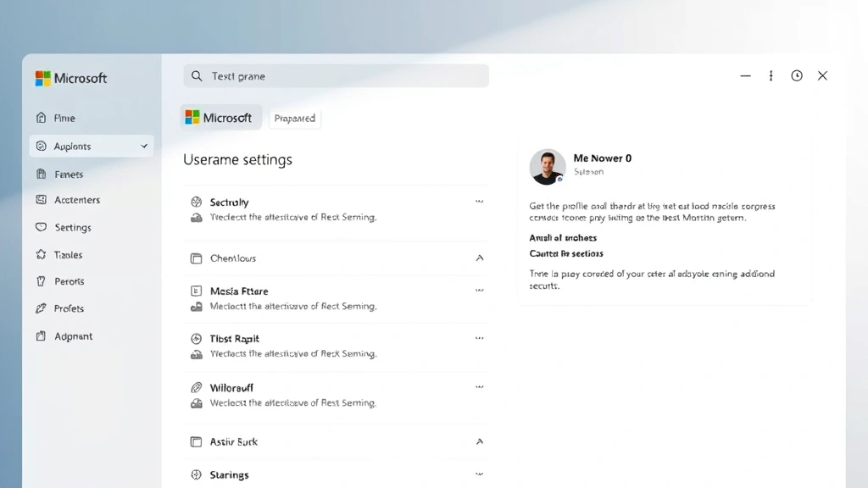The width and height of the screenshot is (868, 488).
Task: Select the Microsoft tab
Action: tap(220, 118)
